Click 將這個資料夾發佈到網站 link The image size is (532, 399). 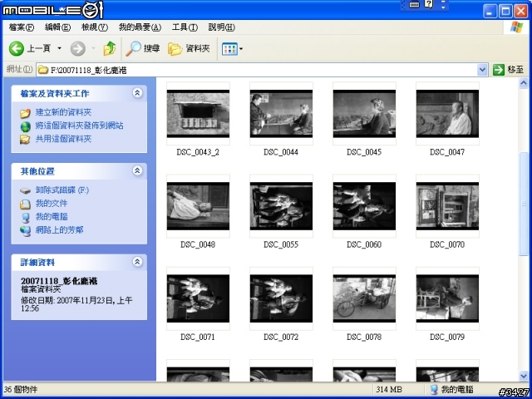point(80,126)
